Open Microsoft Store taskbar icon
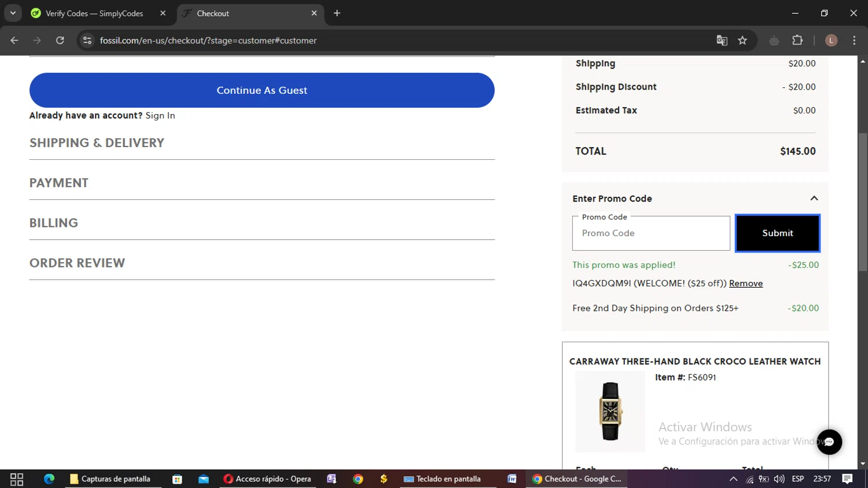868x488 pixels. click(x=177, y=479)
